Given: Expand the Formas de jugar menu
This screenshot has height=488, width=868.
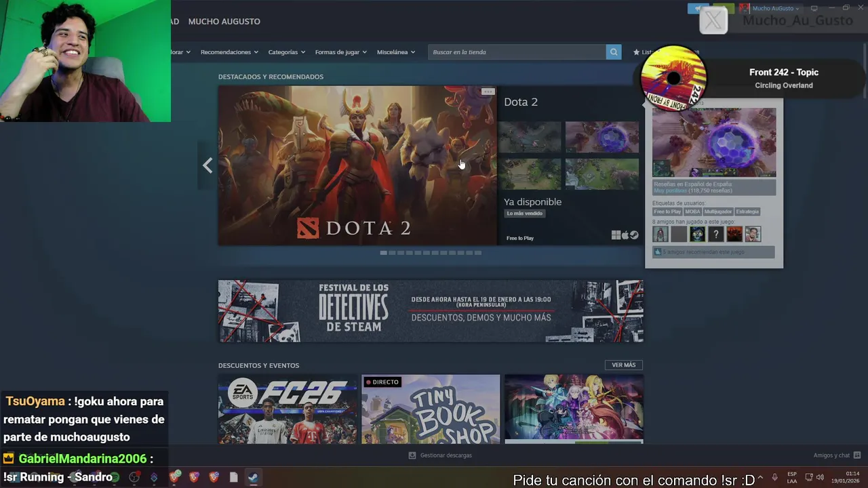Looking at the screenshot, I should [340, 52].
